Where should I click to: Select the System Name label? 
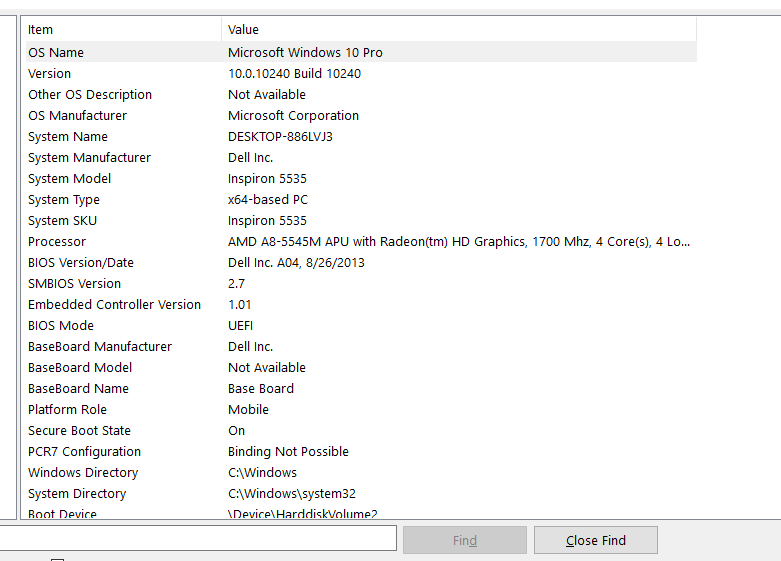click(x=68, y=136)
